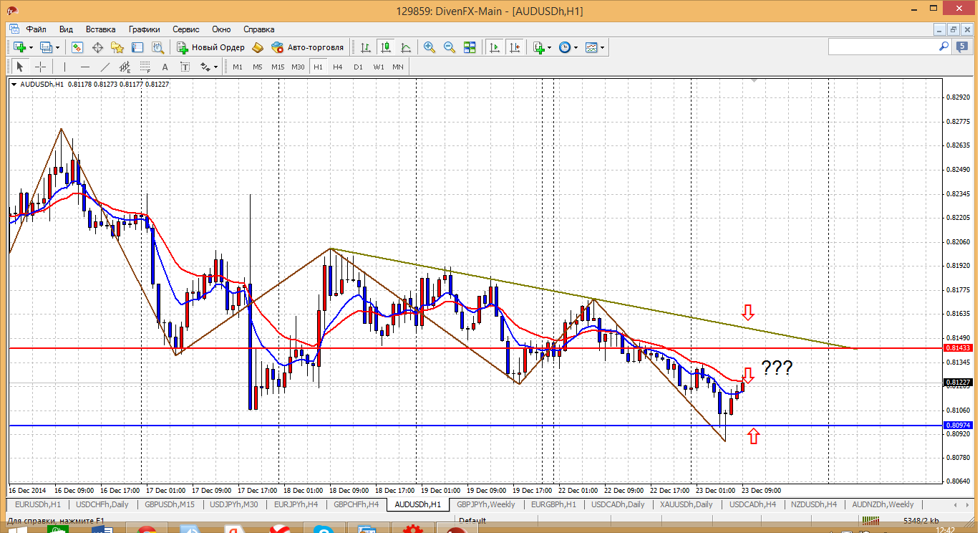Open the Market Watch window

[x=77, y=47]
